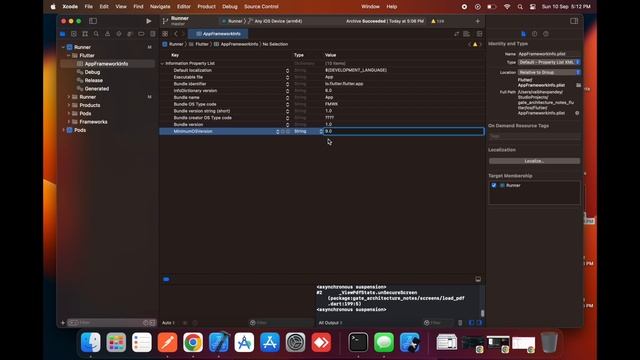Open the Find navigator magnifier icon
This screenshot has width=640, height=360.
point(96,34)
